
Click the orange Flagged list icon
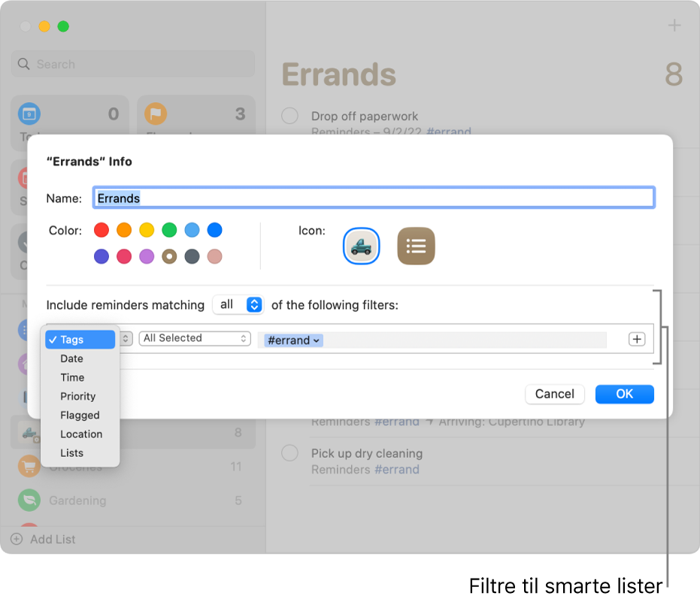(156, 114)
